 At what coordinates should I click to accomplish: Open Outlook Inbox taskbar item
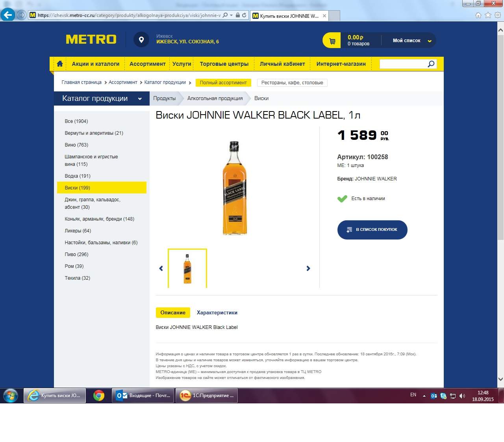click(143, 396)
